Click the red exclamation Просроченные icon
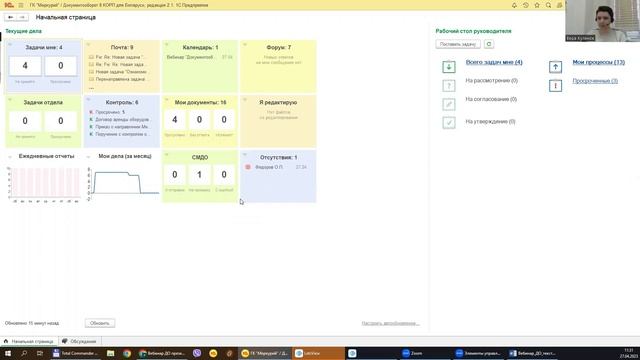The image size is (640, 360). 555,86
